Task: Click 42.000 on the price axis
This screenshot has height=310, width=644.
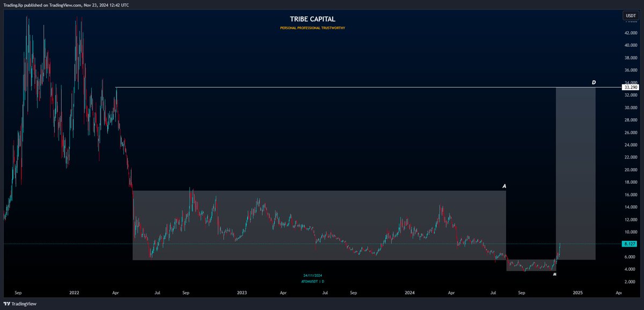Action: pos(630,33)
